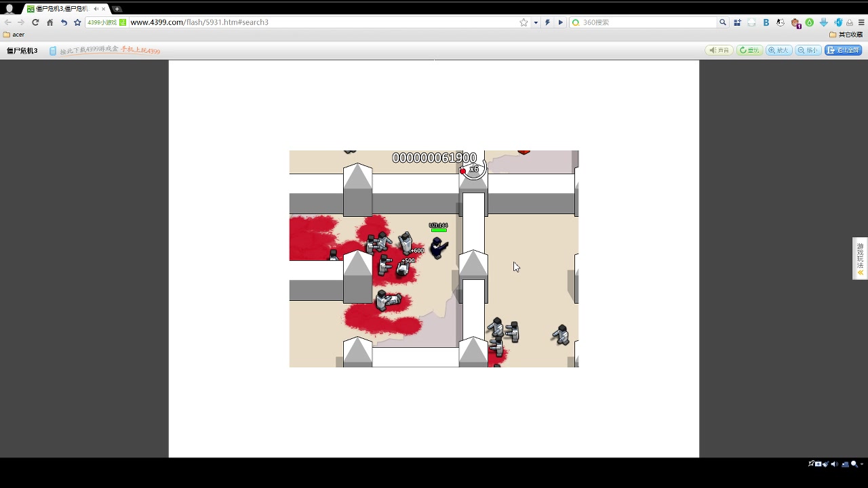Click the 退出全屏 exit fullscreen button
Viewport: 868px width, 488px height.
[x=844, y=50]
